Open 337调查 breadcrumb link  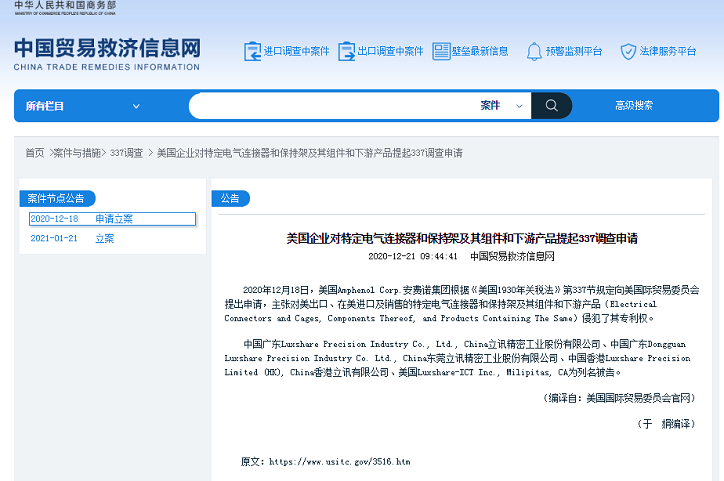tap(126, 153)
